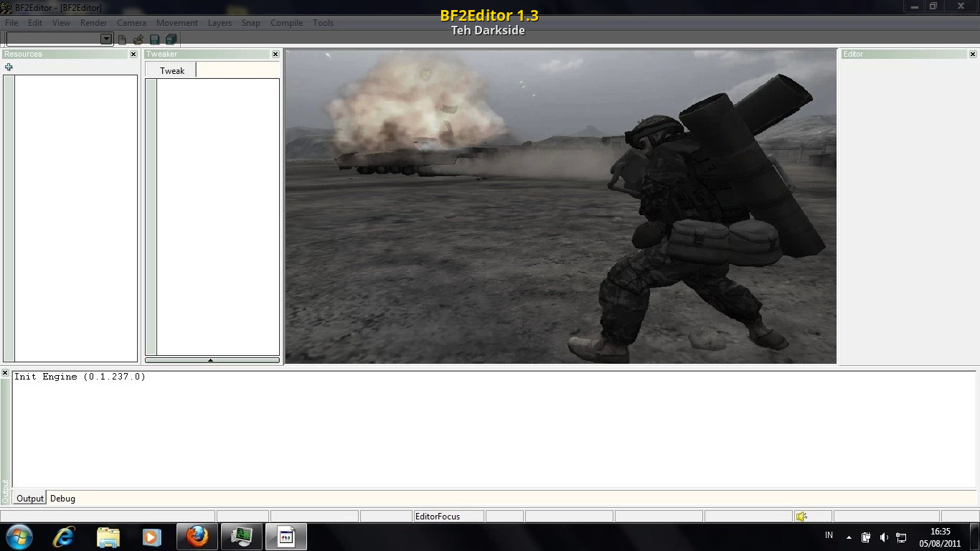Close the Output panel
Screen dimensions: 980x551
[x=5, y=374]
